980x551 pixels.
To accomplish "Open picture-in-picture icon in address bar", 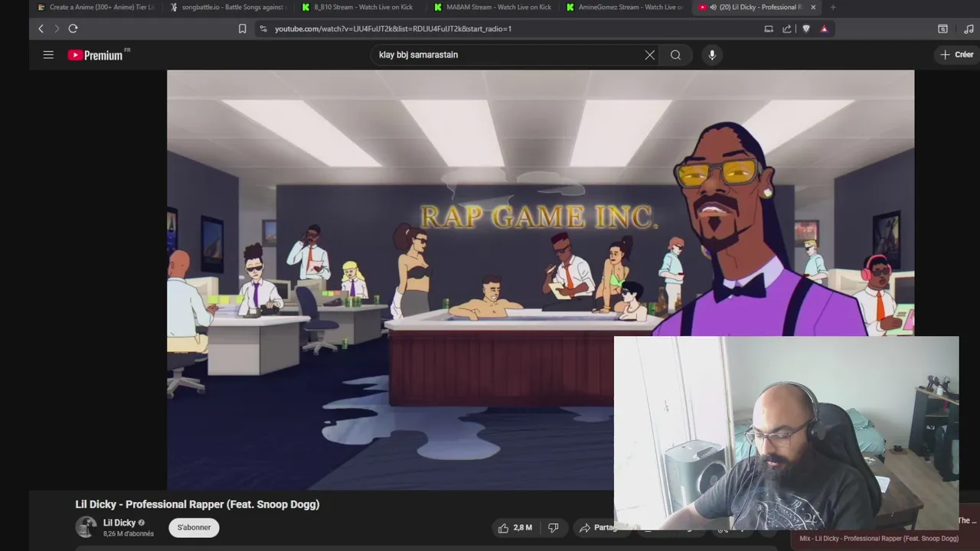I will click(769, 28).
